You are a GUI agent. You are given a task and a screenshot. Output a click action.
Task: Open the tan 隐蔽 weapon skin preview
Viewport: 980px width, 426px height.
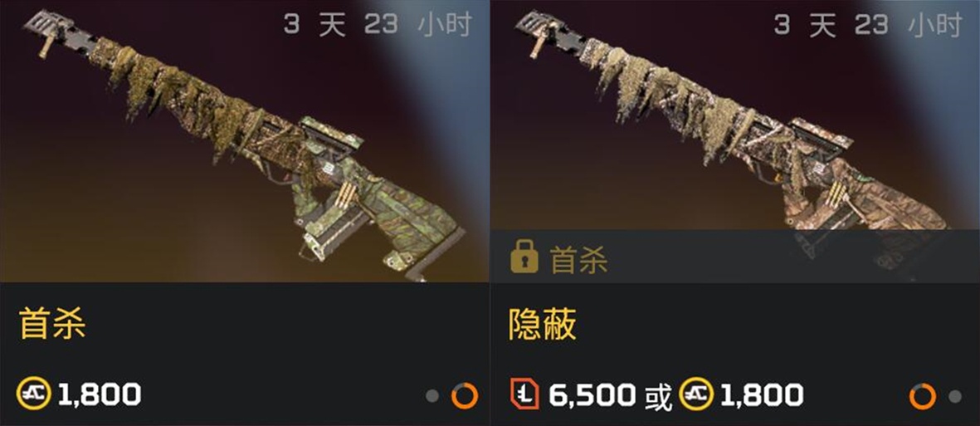[735, 115]
